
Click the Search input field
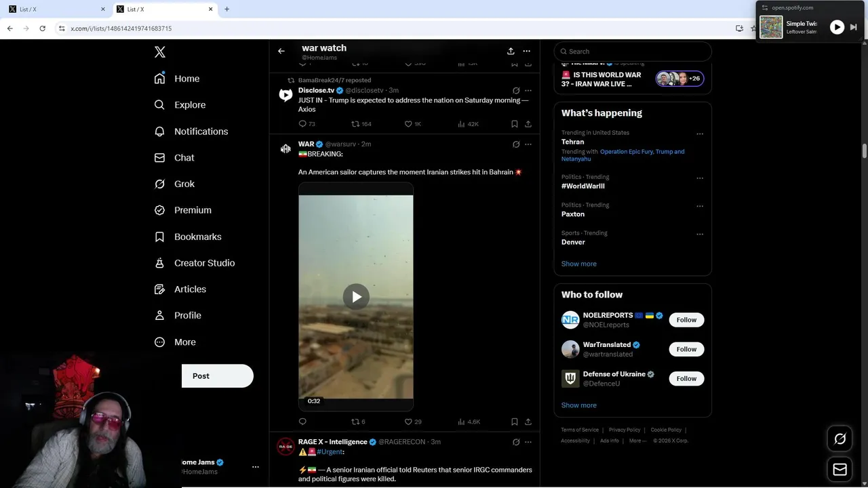[x=633, y=52]
